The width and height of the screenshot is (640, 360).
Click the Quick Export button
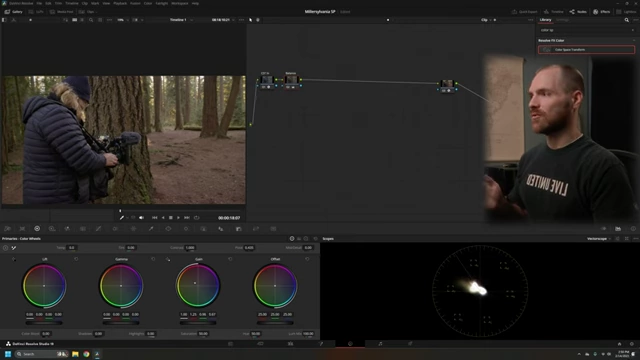click(524, 11)
